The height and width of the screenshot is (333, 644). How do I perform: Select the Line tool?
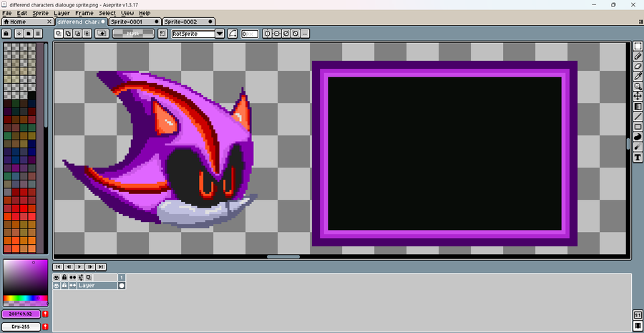[638, 117]
